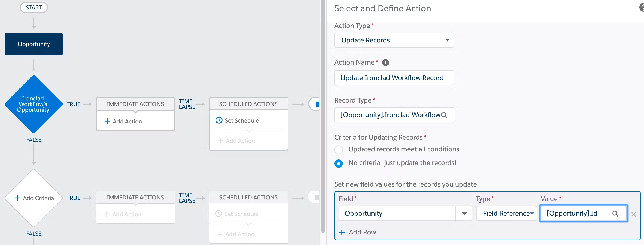This screenshot has width=644, height=245.
Task: Click Add Action under first Immediate Actions
Action: [x=127, y=121]
